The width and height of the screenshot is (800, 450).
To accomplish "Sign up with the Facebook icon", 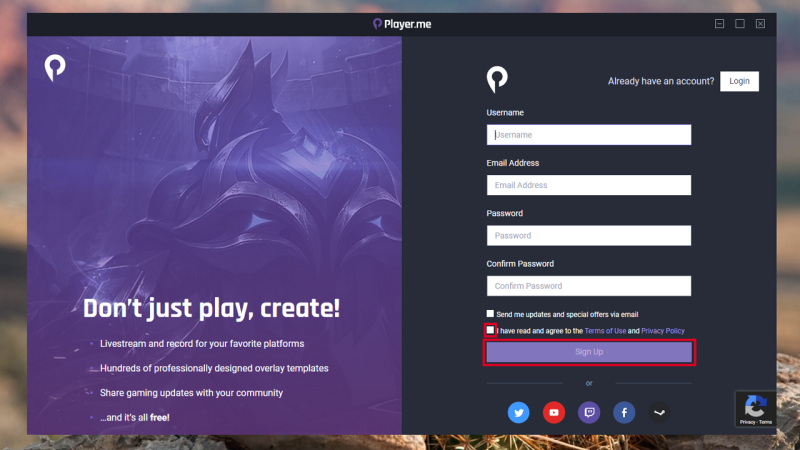I will point(624,412).
